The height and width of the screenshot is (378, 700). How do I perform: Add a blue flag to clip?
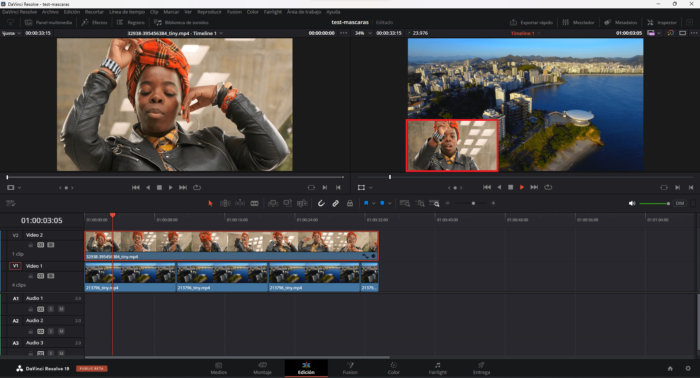coord(366,203)
